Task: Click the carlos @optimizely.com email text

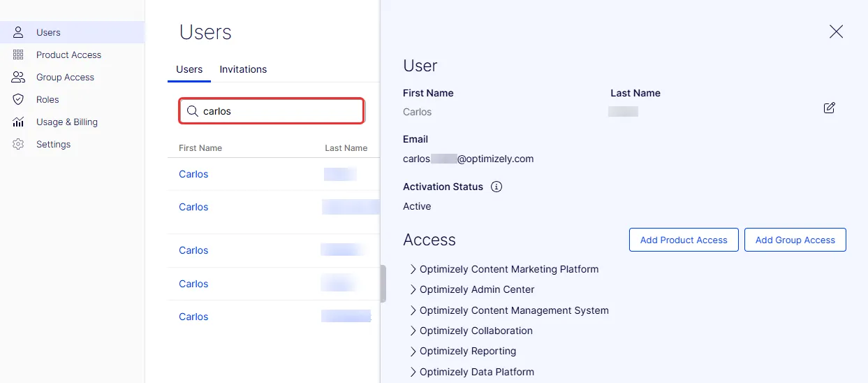Action: click(x=468, y=159)
